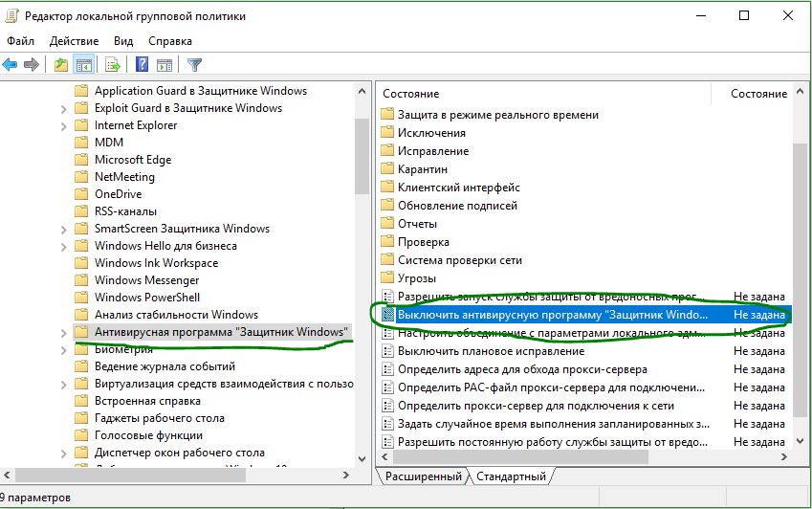812x509 pixels.
Task: Click the filter funnel toolbar icon
Action: click(x=194, y=65)
